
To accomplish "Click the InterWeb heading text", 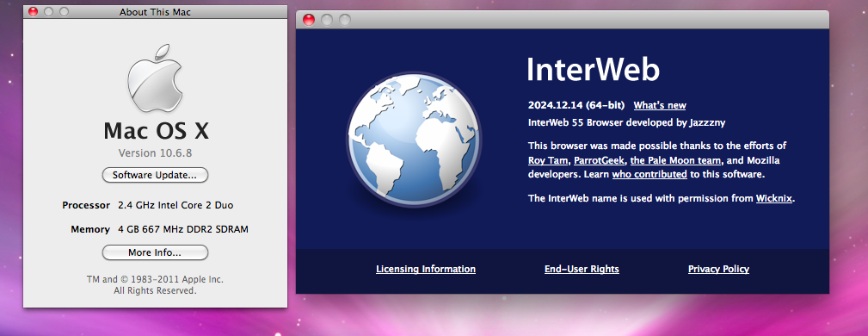I will 593,70.
